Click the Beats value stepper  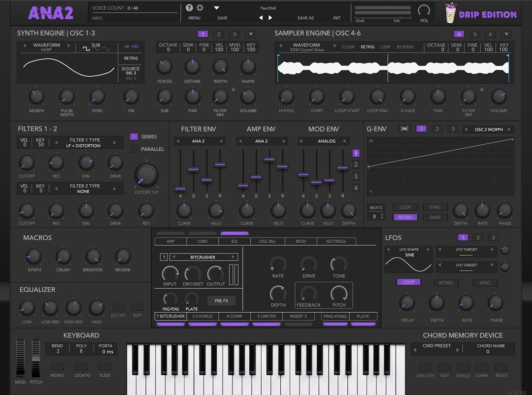pyautogui.click(x=382, y=216)
